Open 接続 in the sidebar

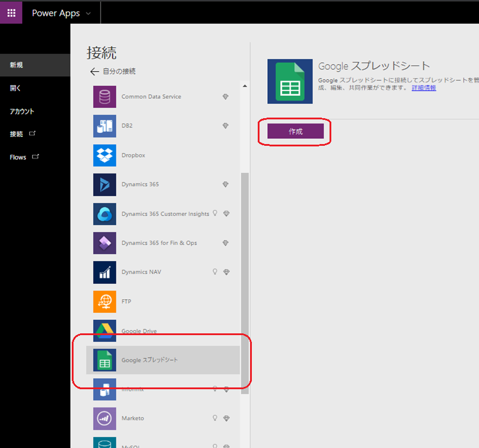(x=16, y=134)
